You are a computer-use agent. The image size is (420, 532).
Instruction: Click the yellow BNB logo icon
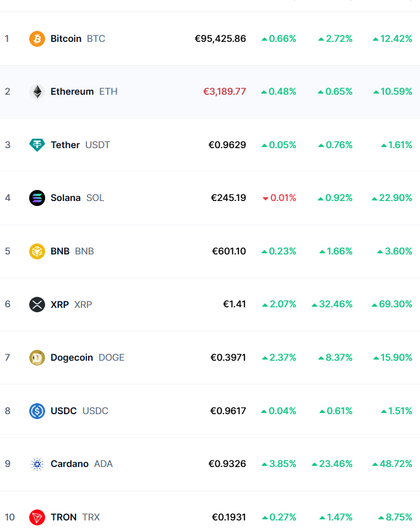(37, 252)
